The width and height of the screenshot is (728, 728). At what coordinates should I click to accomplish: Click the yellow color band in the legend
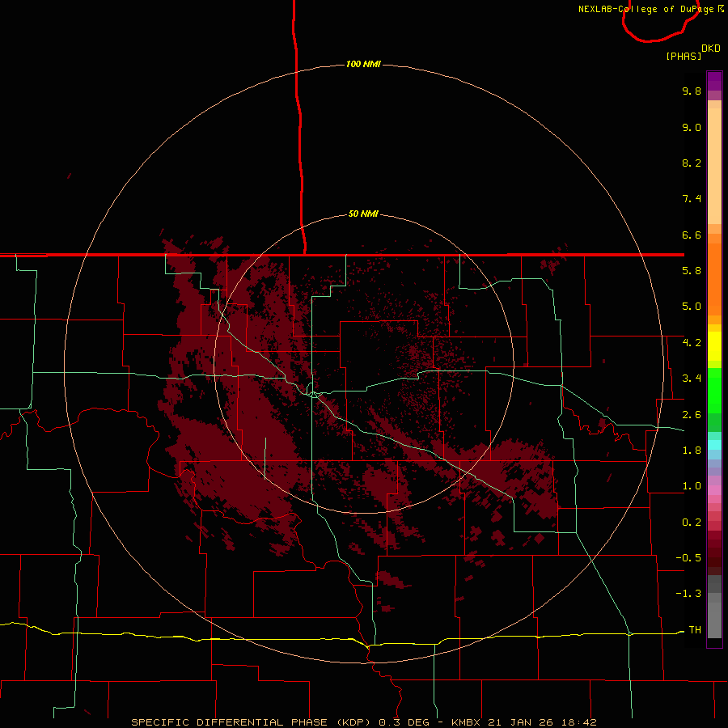714,346
